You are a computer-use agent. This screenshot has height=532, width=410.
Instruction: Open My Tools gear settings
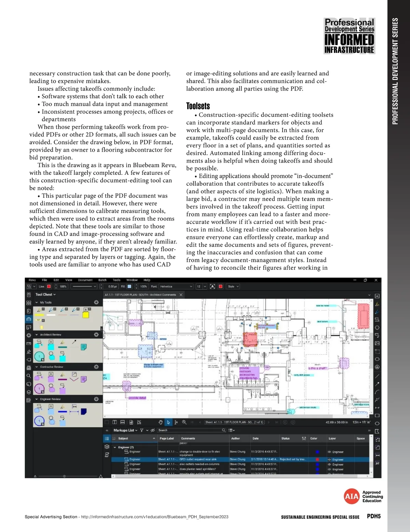tap(96, 302)
